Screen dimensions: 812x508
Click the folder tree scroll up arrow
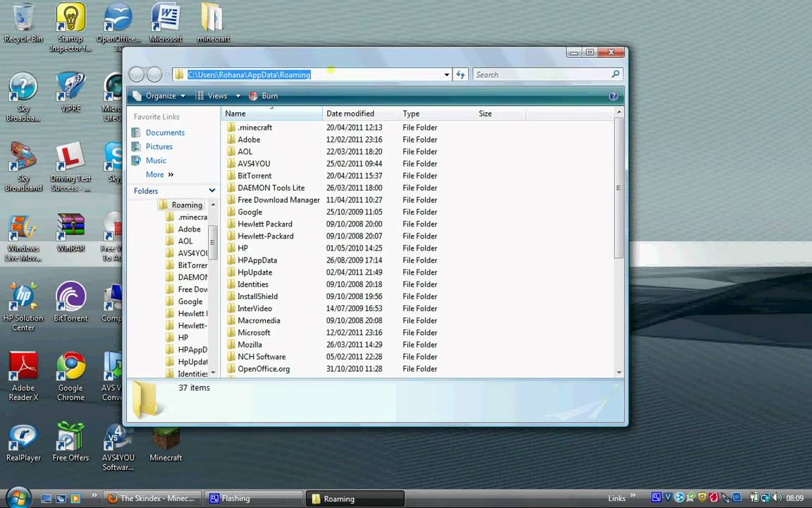click(213, 205)
